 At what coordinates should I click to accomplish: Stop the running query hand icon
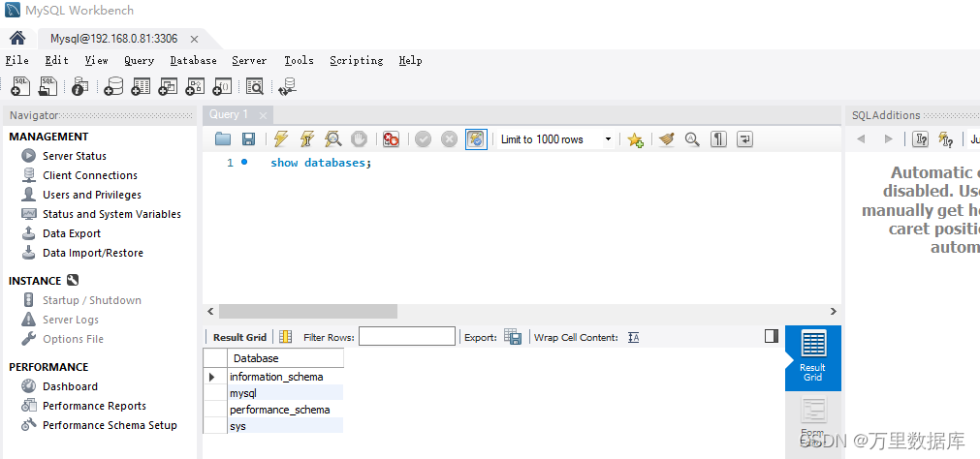point(358,139)
